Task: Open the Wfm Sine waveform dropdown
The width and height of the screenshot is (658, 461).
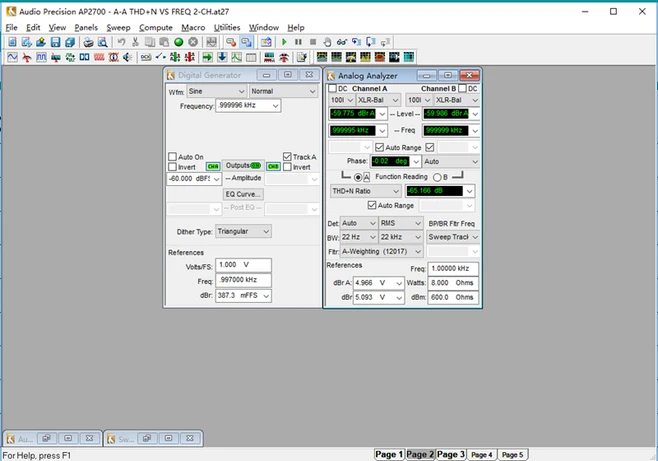Action: click(216, 91)
